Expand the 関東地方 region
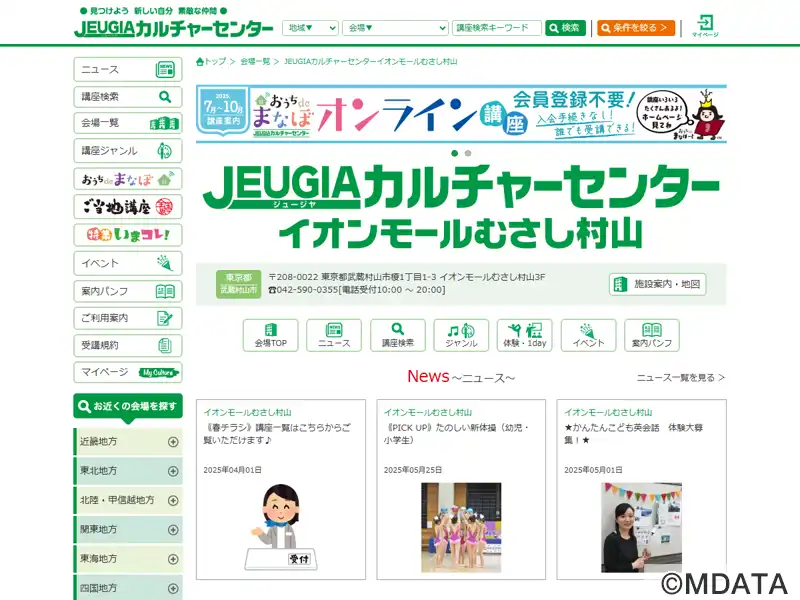800x600 pixels. [x=129, y=530]
